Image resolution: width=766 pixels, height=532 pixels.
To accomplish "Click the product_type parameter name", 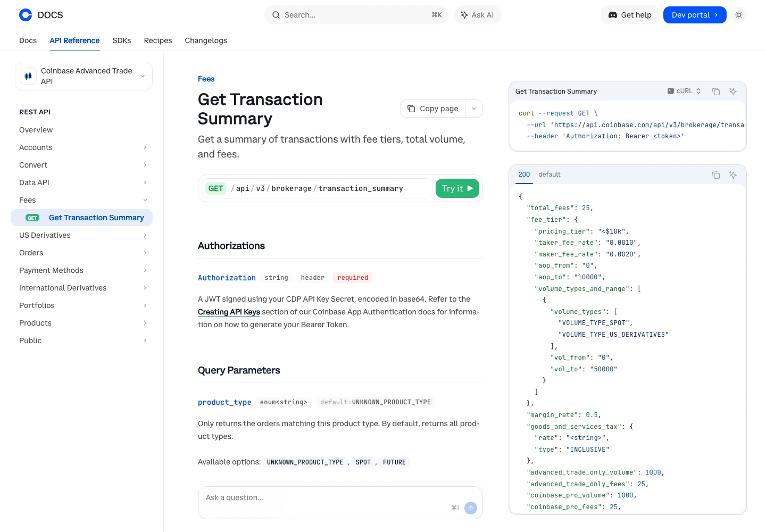I will tap(224, 402).
